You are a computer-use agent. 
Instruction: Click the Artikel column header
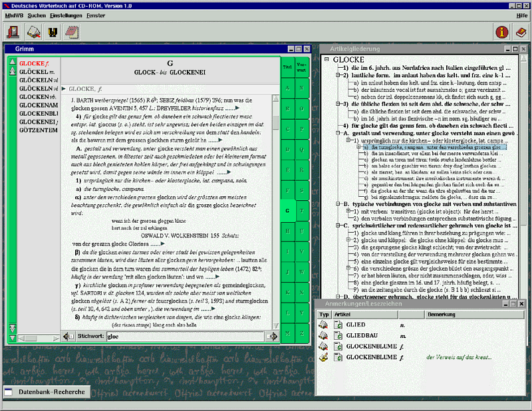coord(364,315)
